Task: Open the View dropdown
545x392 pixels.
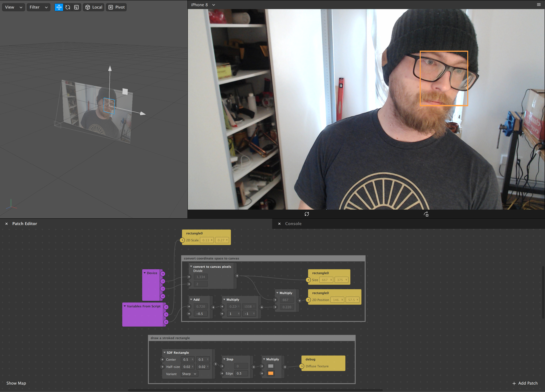Action: [x=13, y=7]
